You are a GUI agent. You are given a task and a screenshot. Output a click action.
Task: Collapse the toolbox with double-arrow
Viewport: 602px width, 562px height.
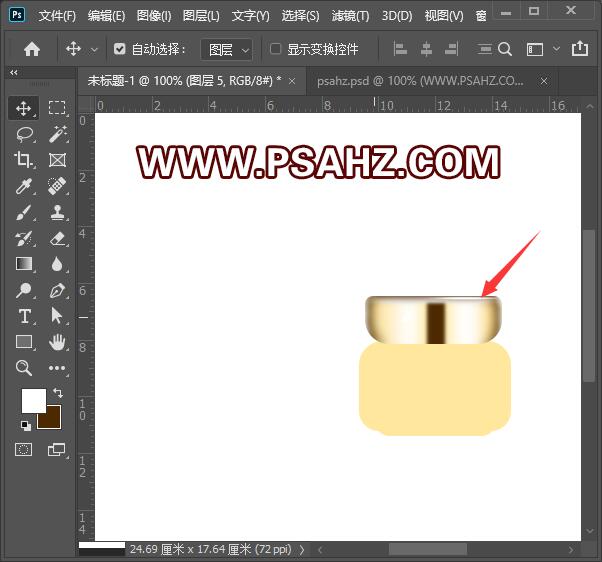14,72
